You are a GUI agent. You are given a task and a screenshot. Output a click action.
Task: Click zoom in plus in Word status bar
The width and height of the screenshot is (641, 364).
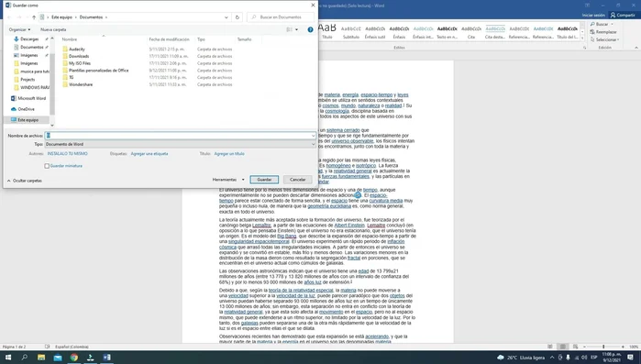[x=623, y=347]
